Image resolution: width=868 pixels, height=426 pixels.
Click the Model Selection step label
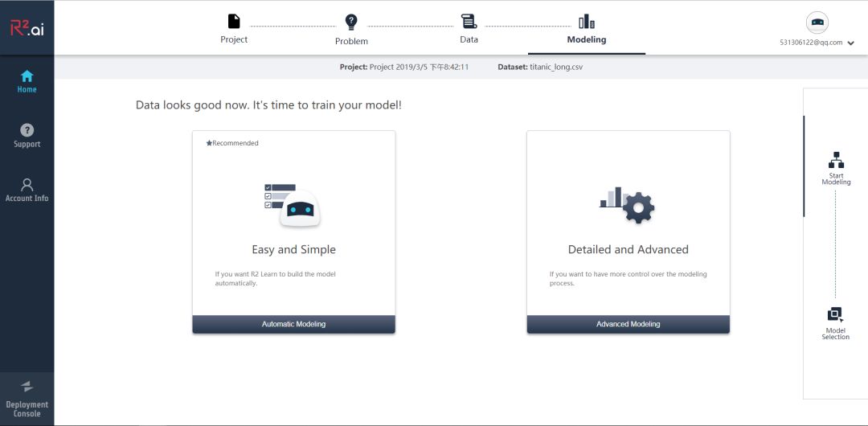(835, 334)
